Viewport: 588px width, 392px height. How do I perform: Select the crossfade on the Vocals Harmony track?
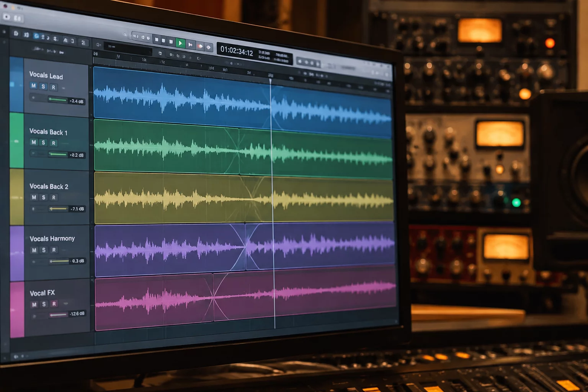pos(245,247)
